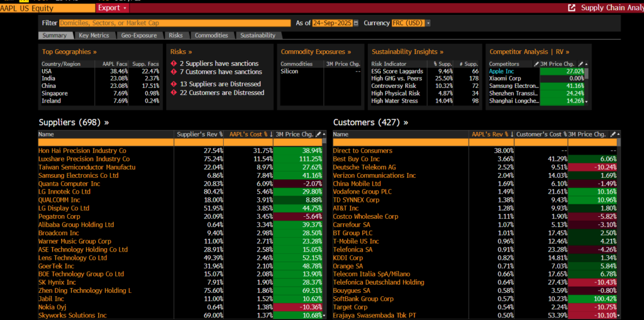Open the Top Geographies link

[x=69, y=52]
